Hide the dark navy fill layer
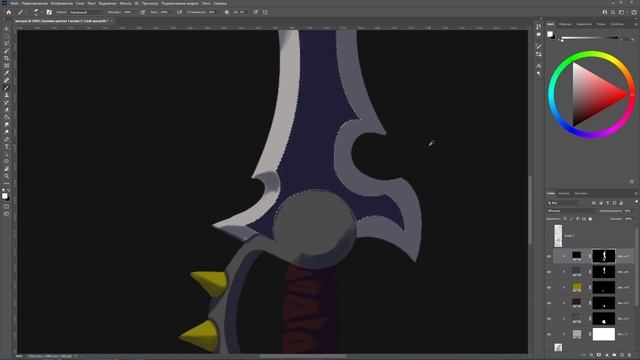 tap(549, 256)
